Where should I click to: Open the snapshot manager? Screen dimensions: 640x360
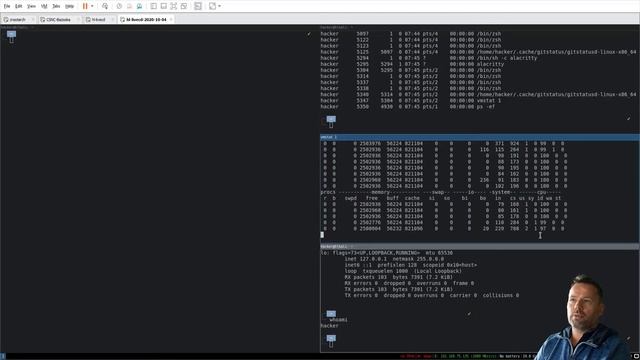click(139, 6)
